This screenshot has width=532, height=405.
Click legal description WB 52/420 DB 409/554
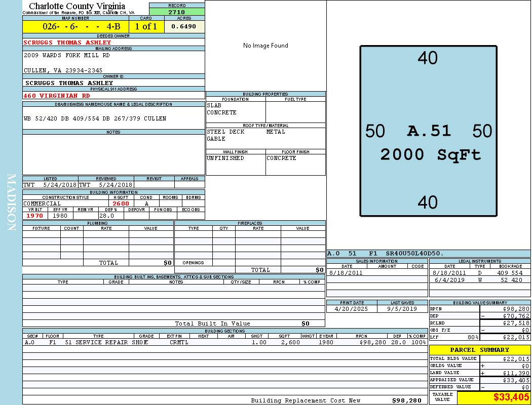click(95, 118)
